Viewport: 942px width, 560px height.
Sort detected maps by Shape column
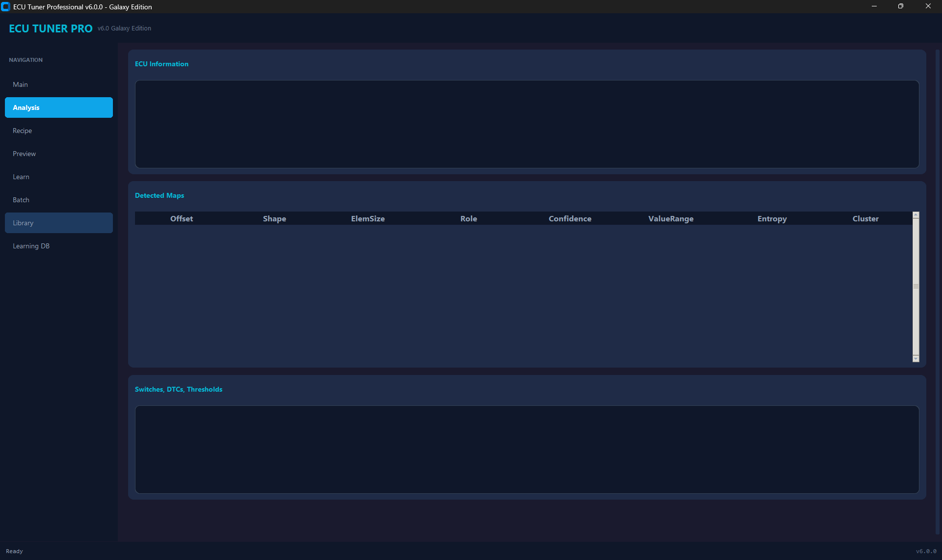274,218
